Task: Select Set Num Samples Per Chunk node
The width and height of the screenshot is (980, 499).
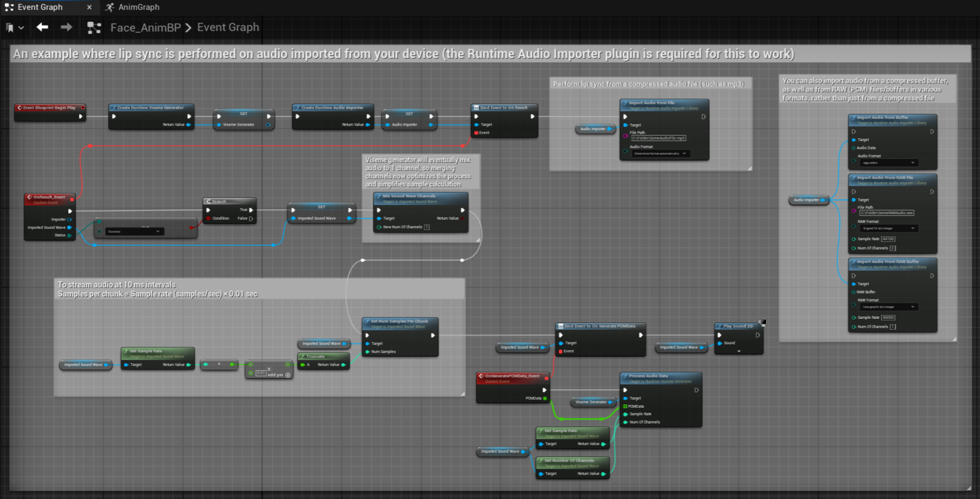Action: 400,336
